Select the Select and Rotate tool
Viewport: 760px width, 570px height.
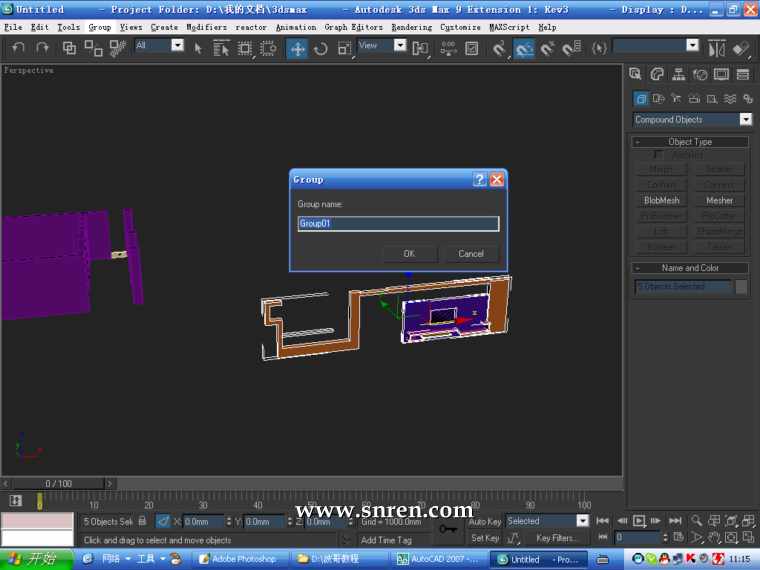point(320,48)
